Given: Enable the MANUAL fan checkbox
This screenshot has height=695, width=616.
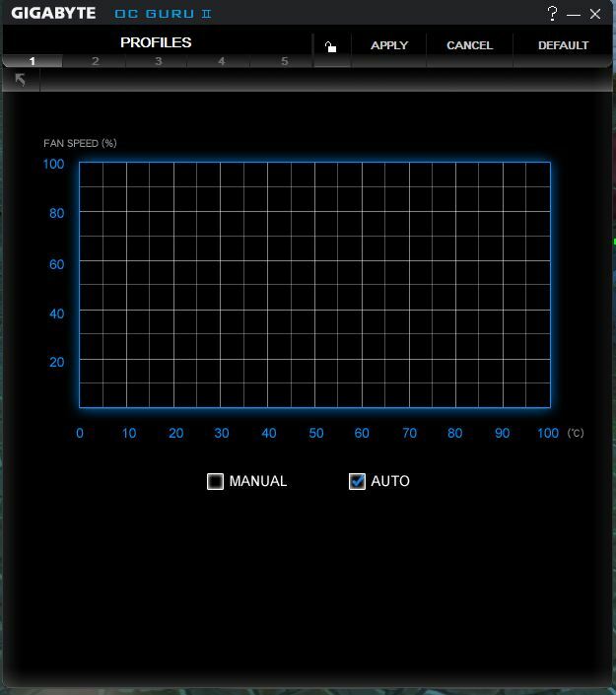Looking at the screenshot, I should [216, 481].
